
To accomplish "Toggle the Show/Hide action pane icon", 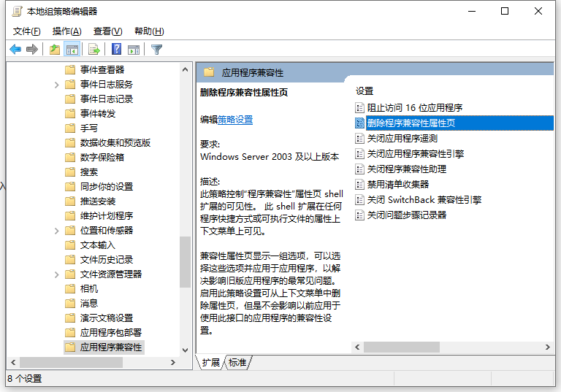I will pos(134,50).
